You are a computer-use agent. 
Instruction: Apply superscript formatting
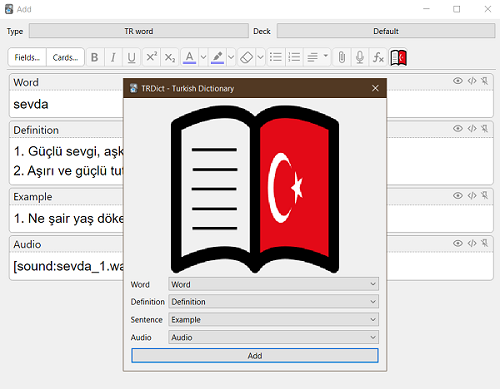click(151, 57)
